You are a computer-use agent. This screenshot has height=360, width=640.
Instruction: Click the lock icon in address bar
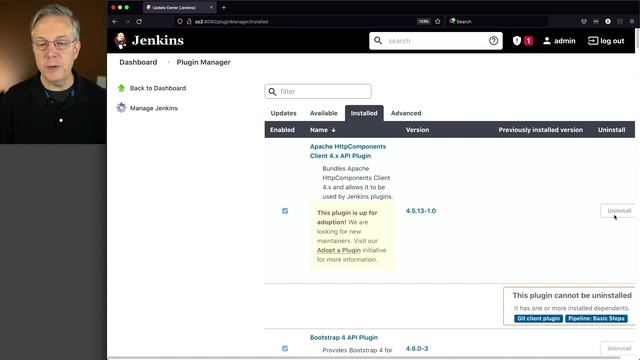click(x=189, y=21)
